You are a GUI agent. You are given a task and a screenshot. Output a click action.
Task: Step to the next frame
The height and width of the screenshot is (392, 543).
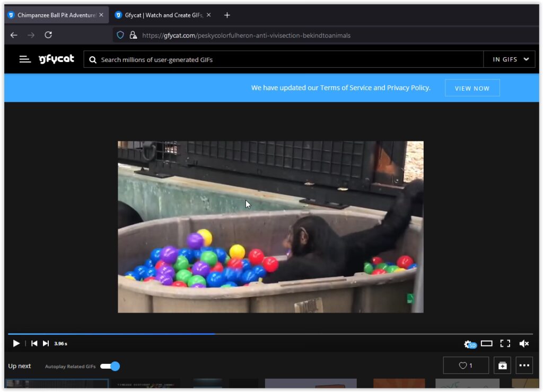point(46,343)
